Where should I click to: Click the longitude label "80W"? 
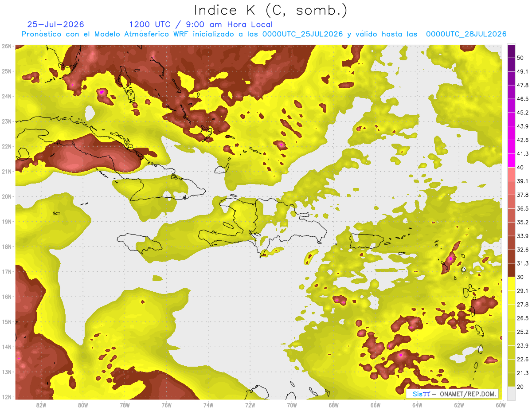[x=83, y=405]
